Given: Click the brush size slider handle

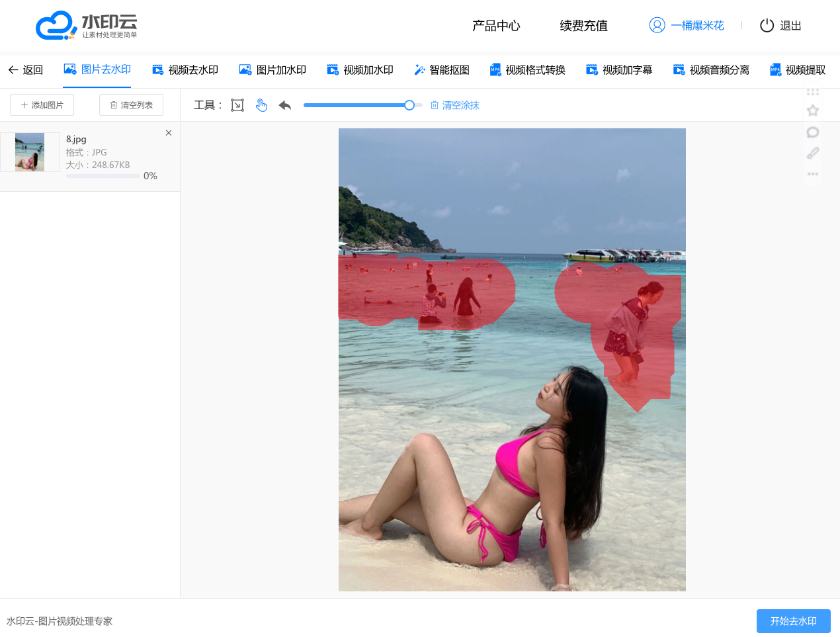Looking at the screenshot, I should [409, 105].
